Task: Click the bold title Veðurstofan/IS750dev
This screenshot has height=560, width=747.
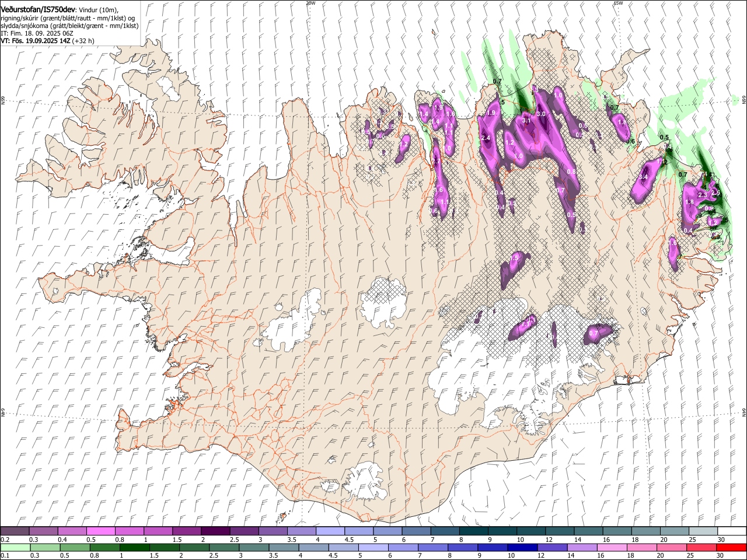Action: pyautogui.click(x=37, y=10)
